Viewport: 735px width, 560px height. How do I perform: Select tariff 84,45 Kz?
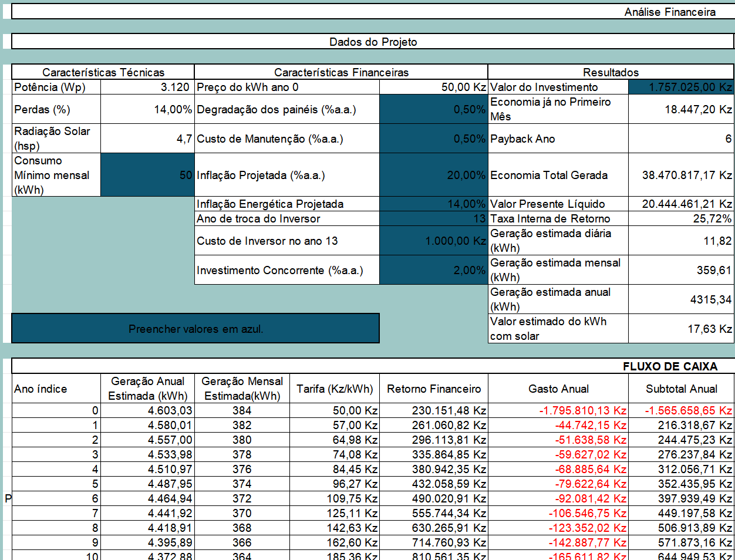coord(335,469)
